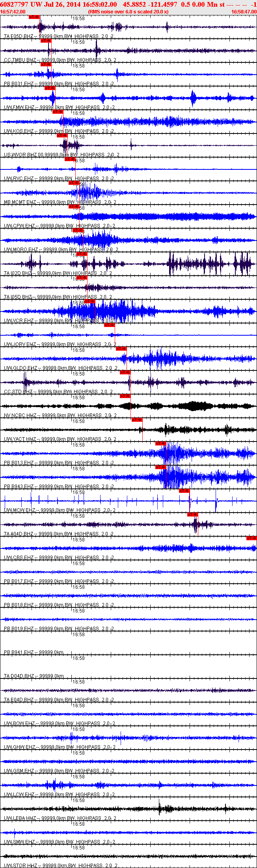257x868 pixels.
Task: Click the red pick marker on UW KOS trace
Action: click(x=58, y=112)
